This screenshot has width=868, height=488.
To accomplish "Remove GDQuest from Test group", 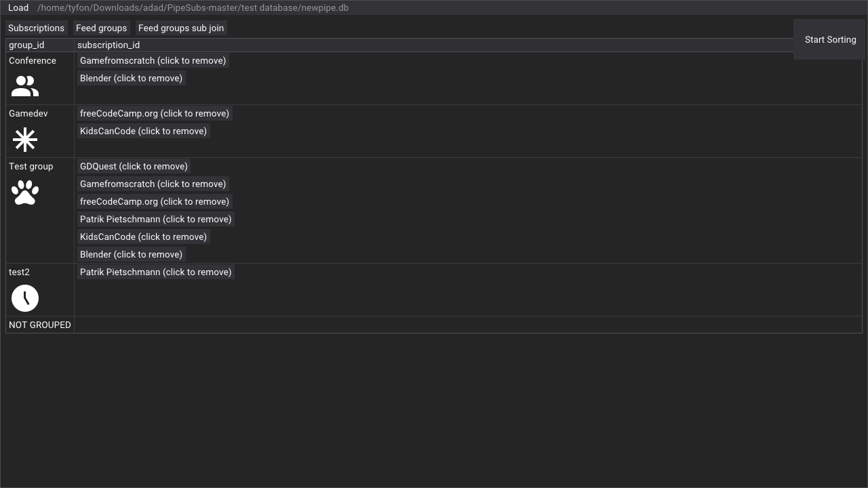I will 134,166.
